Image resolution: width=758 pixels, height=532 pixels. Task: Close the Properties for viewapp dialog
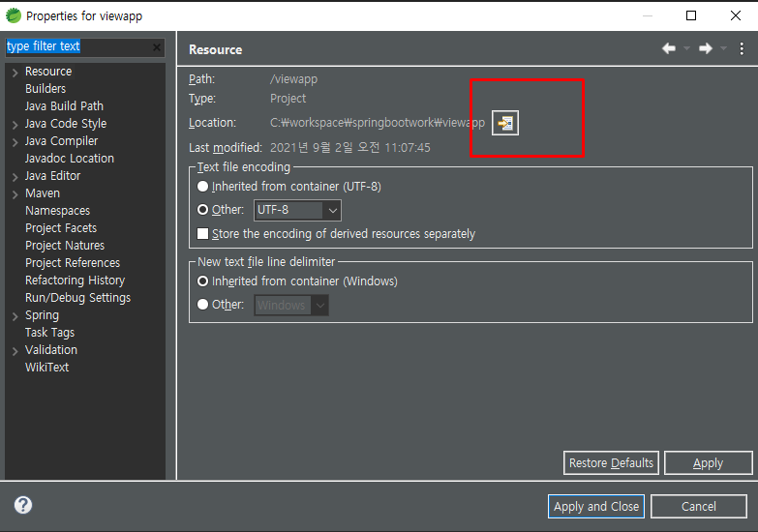click(736, 15)
